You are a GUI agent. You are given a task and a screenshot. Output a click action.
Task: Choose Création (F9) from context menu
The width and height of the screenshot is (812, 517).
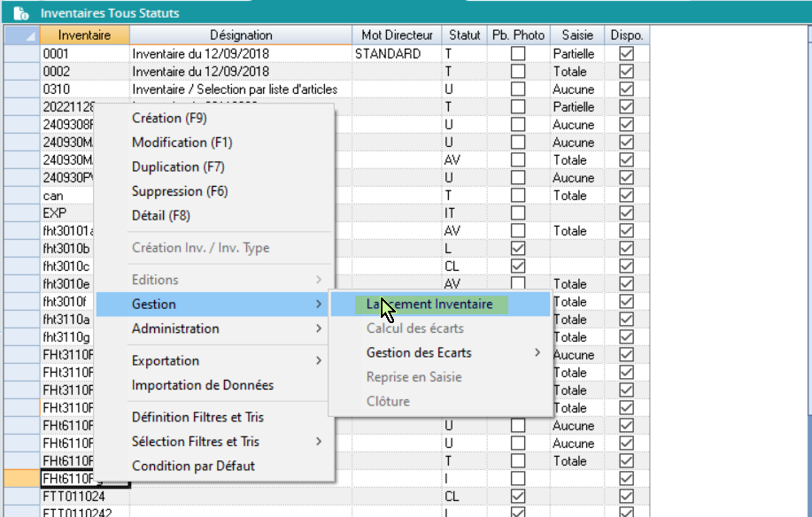coord(169,118)
